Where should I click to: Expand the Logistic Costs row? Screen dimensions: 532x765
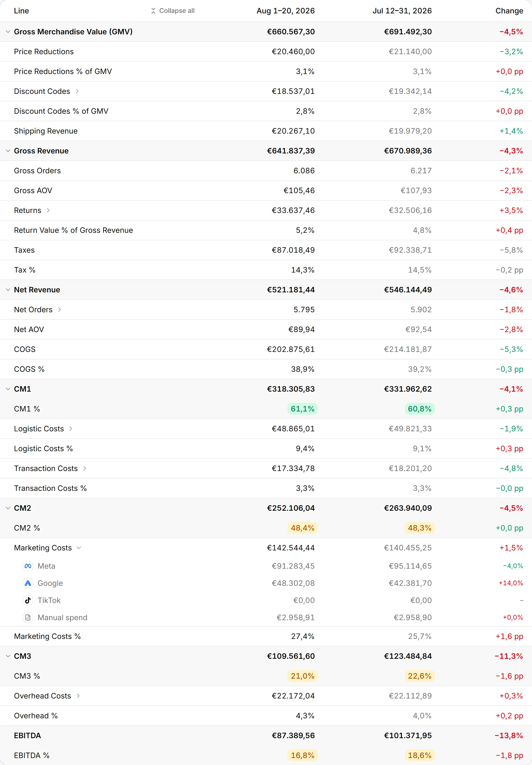[x=71, y=429]
